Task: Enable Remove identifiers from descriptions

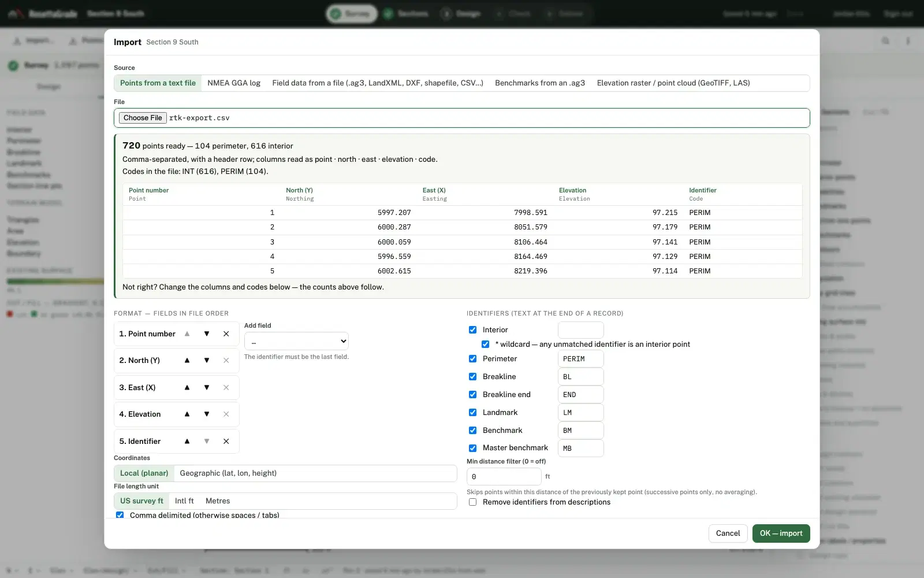Action: tap(472, 502)
